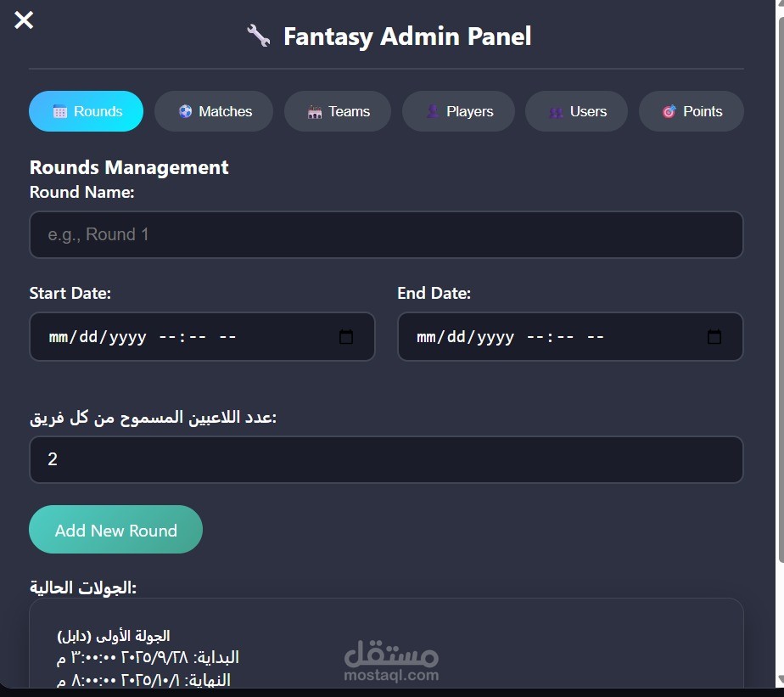Click the target icon on Points tab

tap(669, 111)
